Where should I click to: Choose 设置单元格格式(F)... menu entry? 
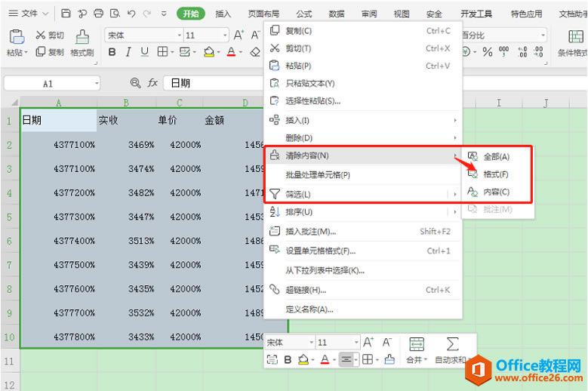coord(362,251)
